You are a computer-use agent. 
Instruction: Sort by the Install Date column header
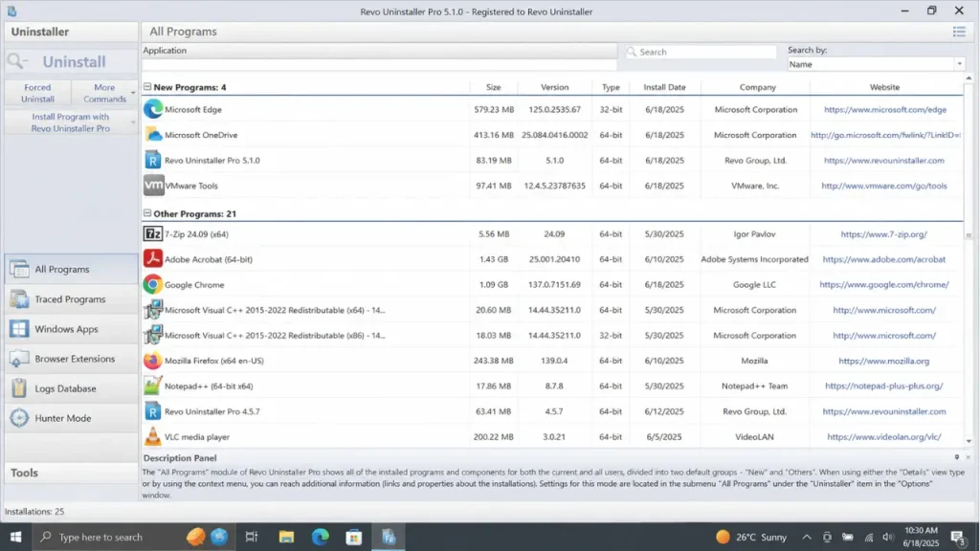click(x=664, y=87)
